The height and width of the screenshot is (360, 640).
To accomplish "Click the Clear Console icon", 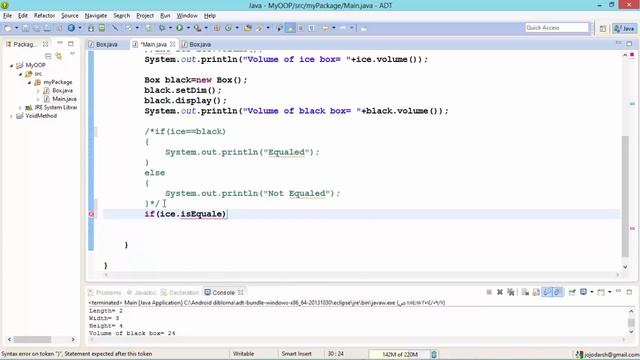I will 525,292.
